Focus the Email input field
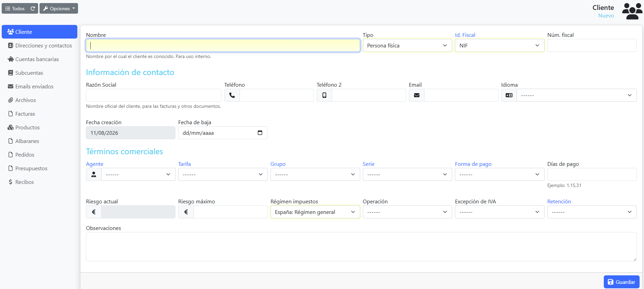The image size is (644, 289). (x=461, y=95)
